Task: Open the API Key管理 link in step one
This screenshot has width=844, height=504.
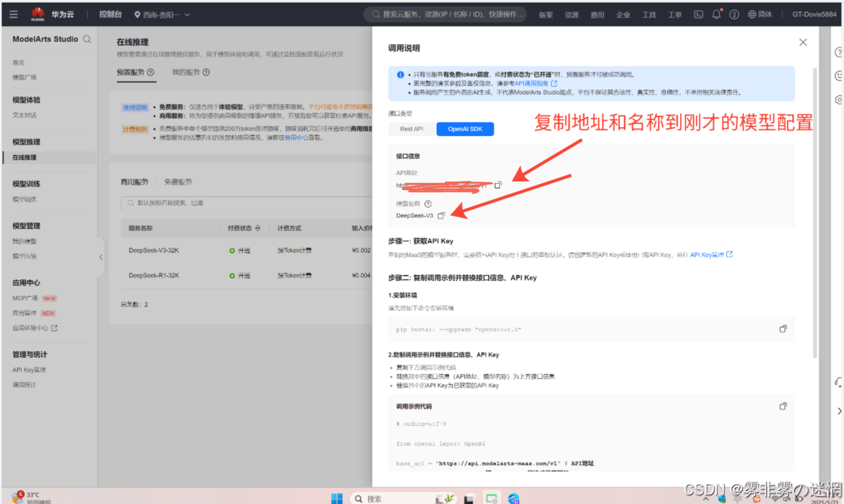Action: (711, 254)
